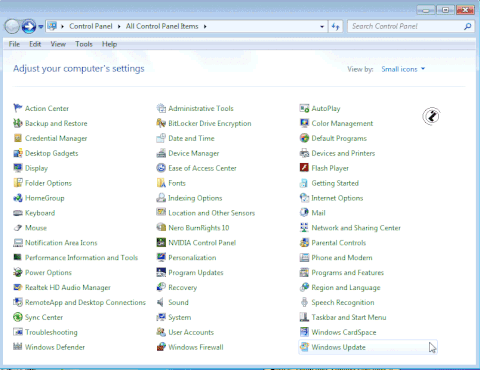This screenshot has height=370, width=480.
Task: Expand the arrow before Control Panel breadcrumb
Action: tap(62, 26)
